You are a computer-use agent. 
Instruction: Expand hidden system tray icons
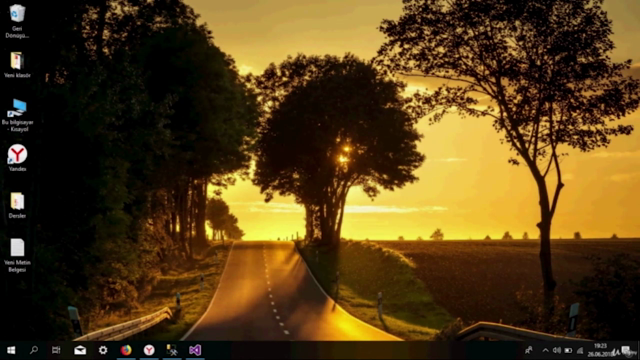coord(545,350)
